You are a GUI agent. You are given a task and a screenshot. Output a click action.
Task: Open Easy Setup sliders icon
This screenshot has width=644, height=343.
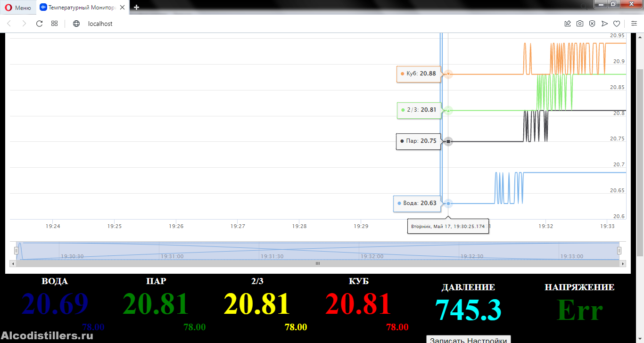coord(634,24)
